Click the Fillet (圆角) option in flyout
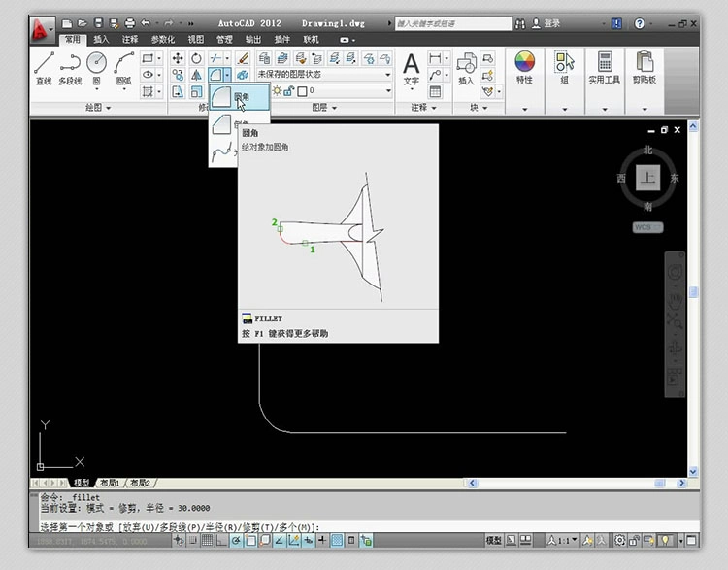This screenshot has width=728, height=570. click(239, 97)
